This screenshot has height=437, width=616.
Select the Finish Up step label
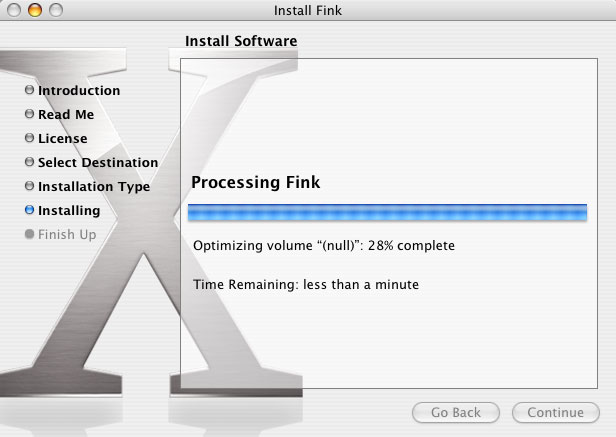67,235
